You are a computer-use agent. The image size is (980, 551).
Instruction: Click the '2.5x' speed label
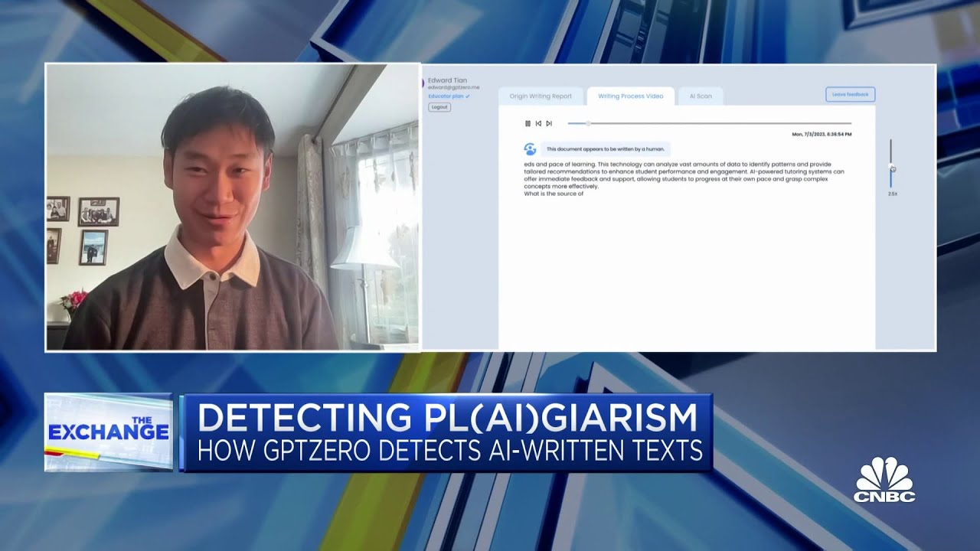tap(893, 194)
